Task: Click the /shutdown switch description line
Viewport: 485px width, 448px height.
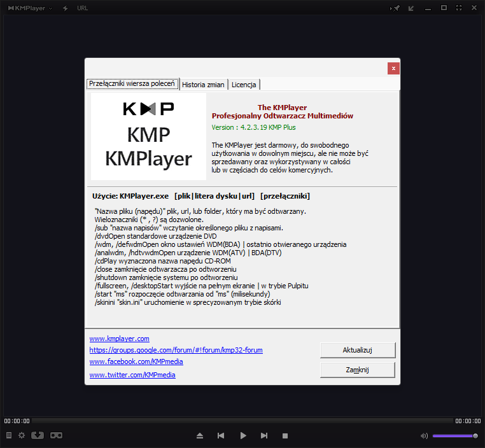Action: click(166, 277)
